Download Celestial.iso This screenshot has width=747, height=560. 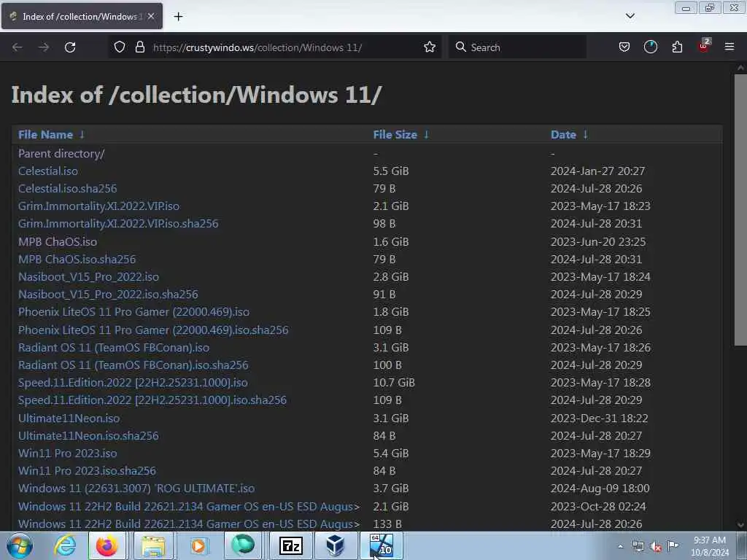(x=48, y=171)
